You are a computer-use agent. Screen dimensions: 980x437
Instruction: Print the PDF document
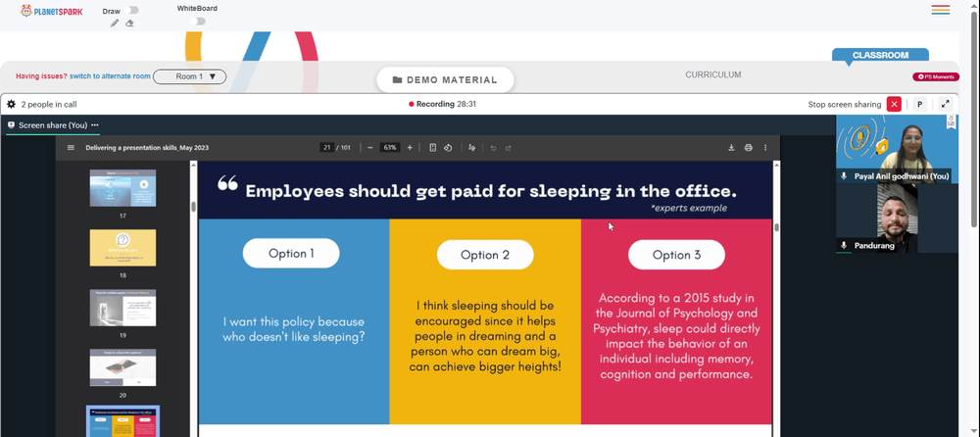coord(748,148)
